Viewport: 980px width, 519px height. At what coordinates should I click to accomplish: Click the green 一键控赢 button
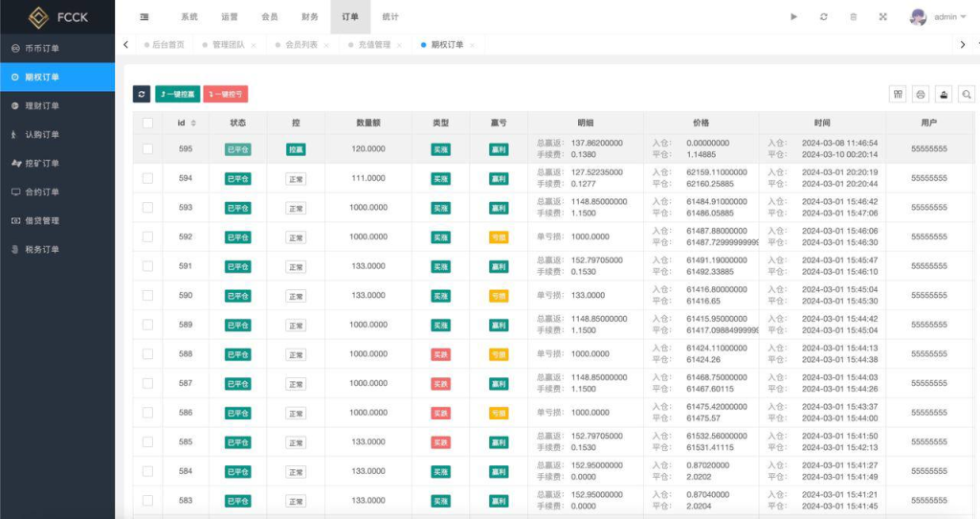177,94
